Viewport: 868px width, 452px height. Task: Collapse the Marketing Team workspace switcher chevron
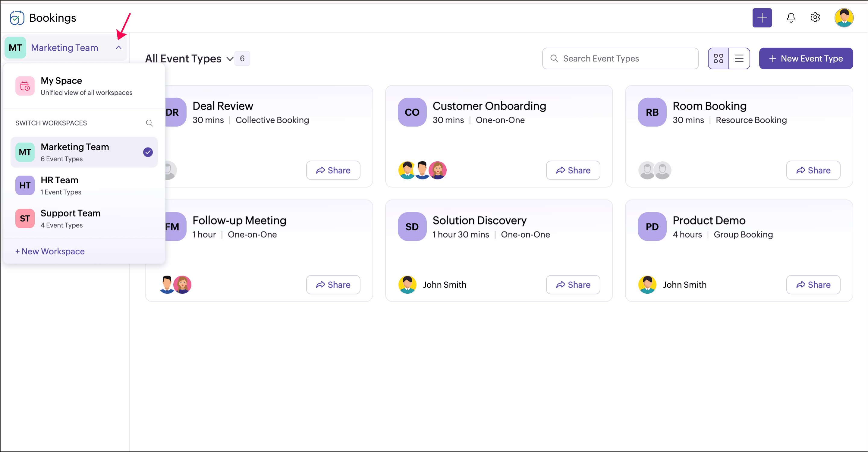(119, 48)
